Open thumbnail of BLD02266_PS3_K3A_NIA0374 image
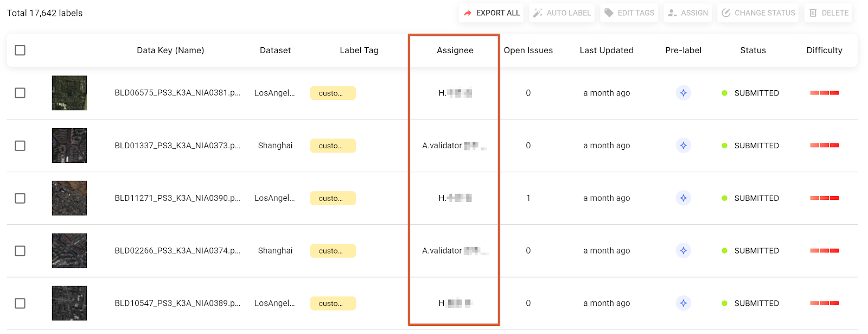The height and width of the screenshot is (334, 868). [x=69, y=251]
